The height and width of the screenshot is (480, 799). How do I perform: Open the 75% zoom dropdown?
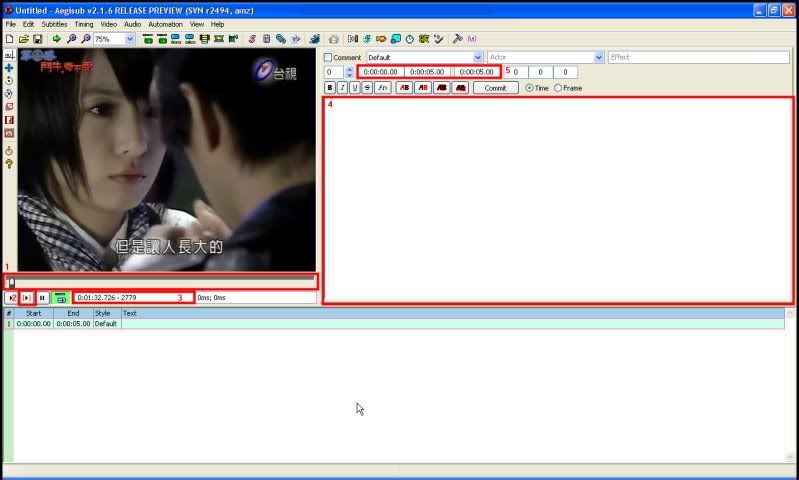[129, 39]
